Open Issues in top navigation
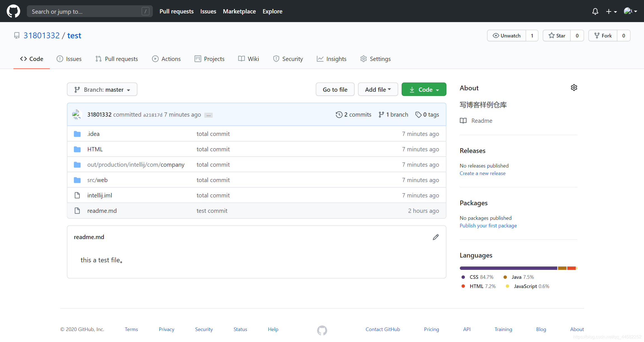Viewport: 644px width, 342px height. tap(208, 11)
